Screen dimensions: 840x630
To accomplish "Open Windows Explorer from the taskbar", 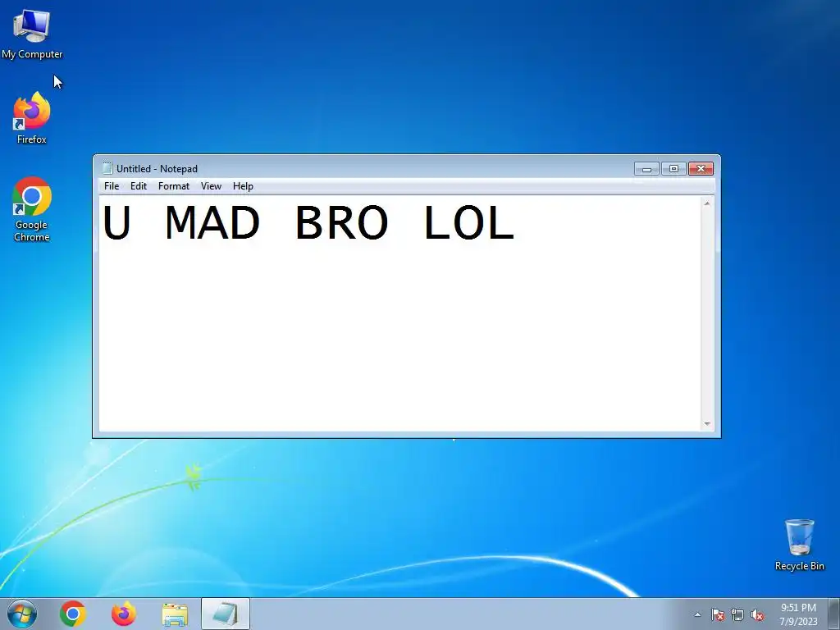I will 175,614.
